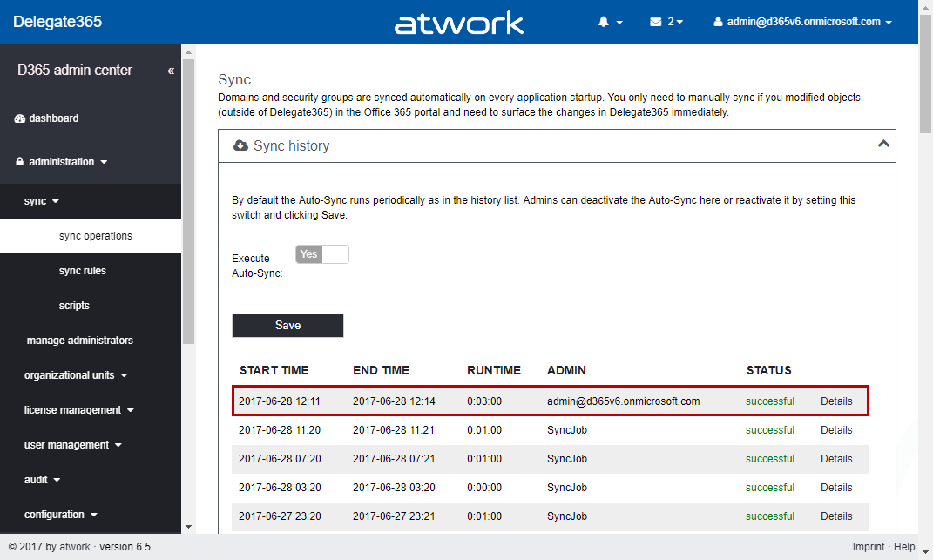Click the END TIME column header
The height and width of the screenshot is (560, 933).
tap(381, 370)
